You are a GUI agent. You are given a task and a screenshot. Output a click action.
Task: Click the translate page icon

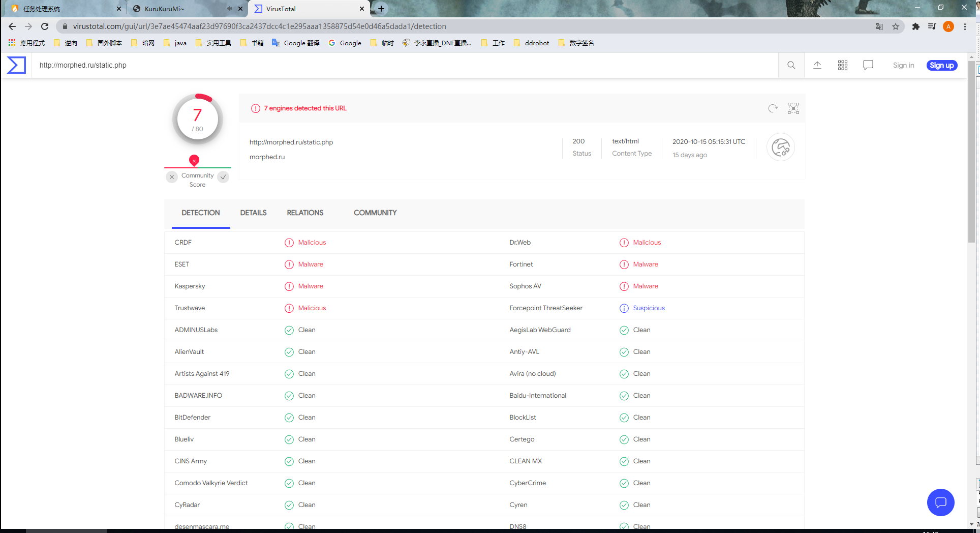[x=879, y=26]
